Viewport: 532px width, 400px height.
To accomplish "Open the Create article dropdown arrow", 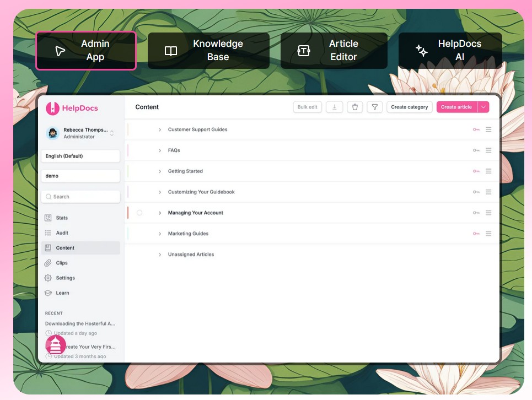I will pyautogui.click(x=483, y=107).
